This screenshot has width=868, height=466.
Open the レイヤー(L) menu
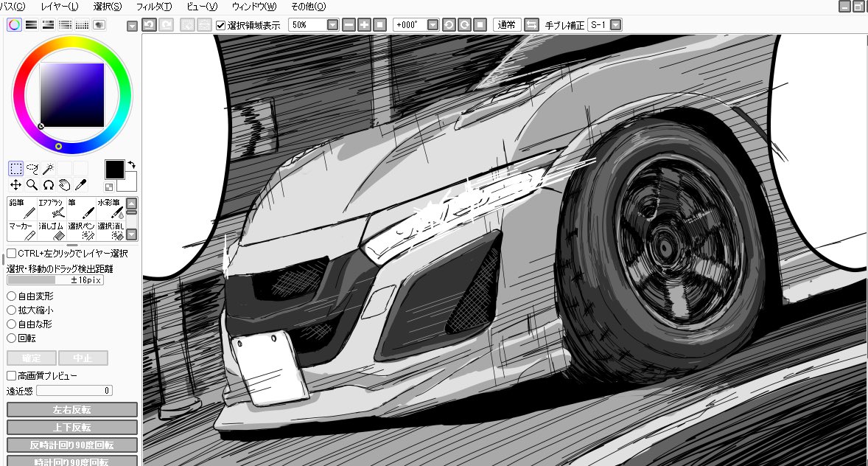pyautogui.click(x=60, y=7)
